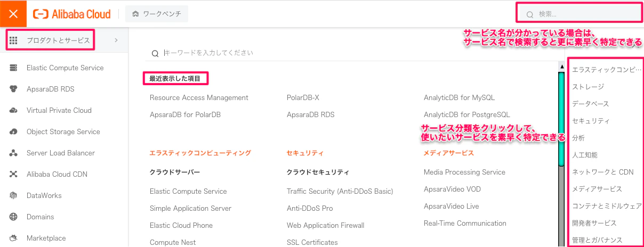Image resolution: width=644 pixels, height=247 pixels.
Task: Open PolarDB-X from recent items
Action: click(x=303, y=98)
